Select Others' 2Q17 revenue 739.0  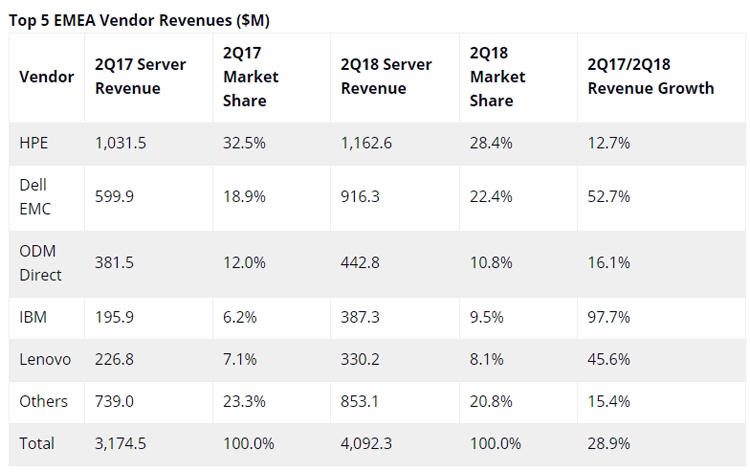pos(114,401)
